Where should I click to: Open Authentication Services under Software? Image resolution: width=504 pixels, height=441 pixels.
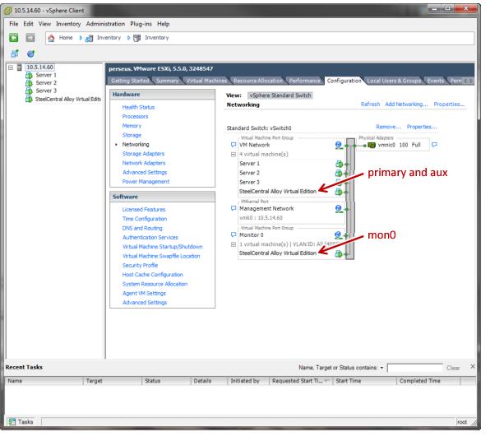tap(150, 238)
